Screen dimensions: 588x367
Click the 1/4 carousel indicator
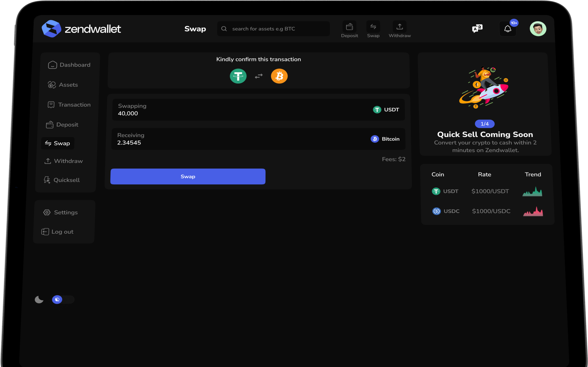485,123
